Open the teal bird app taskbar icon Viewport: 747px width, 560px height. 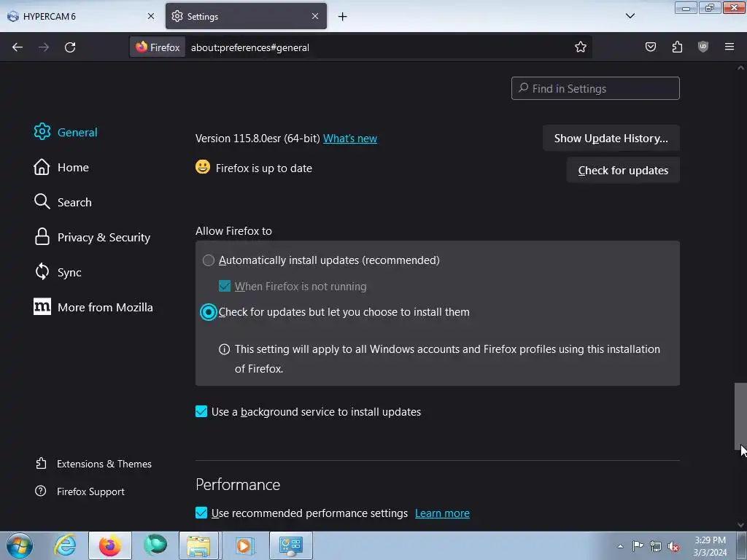[x=155, y=545]
